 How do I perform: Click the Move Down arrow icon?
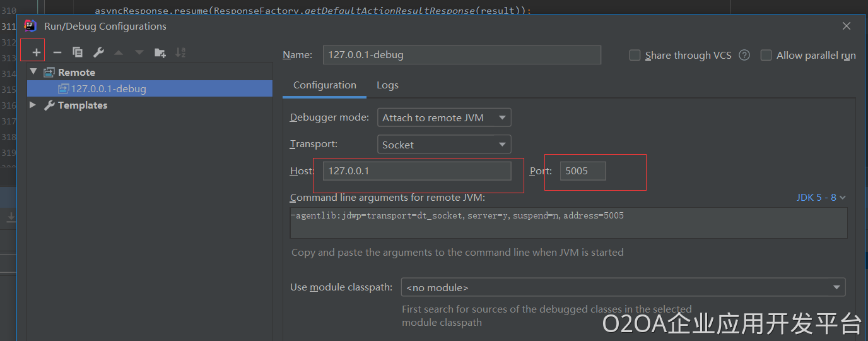pos(139,52)
